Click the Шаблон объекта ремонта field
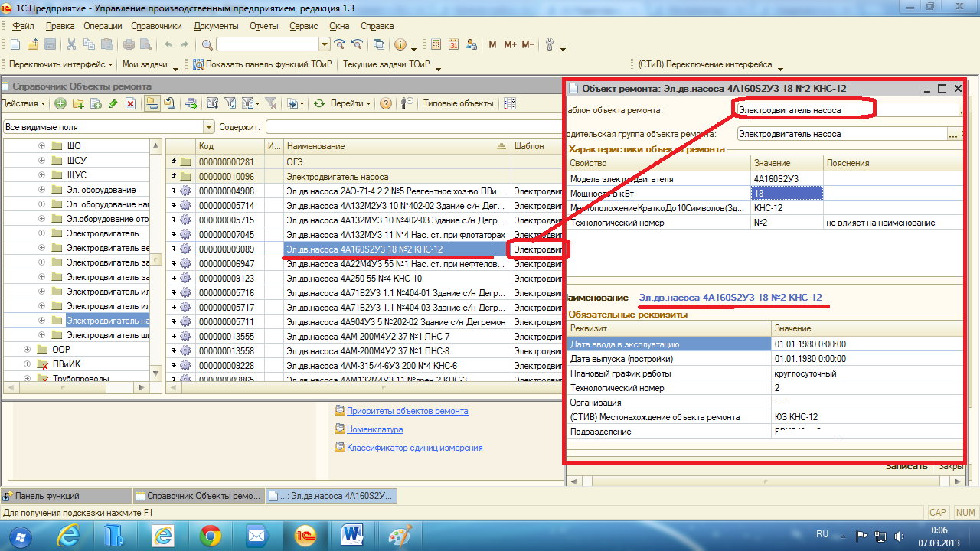Image resolution: width=980 pixels, height=551 pixels. pyautogui.click(x=846, y=110)
